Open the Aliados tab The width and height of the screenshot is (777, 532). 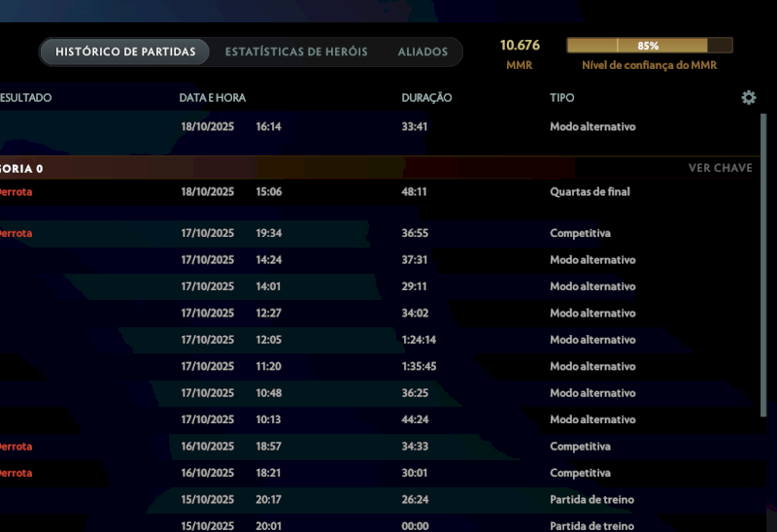(422, 51)
